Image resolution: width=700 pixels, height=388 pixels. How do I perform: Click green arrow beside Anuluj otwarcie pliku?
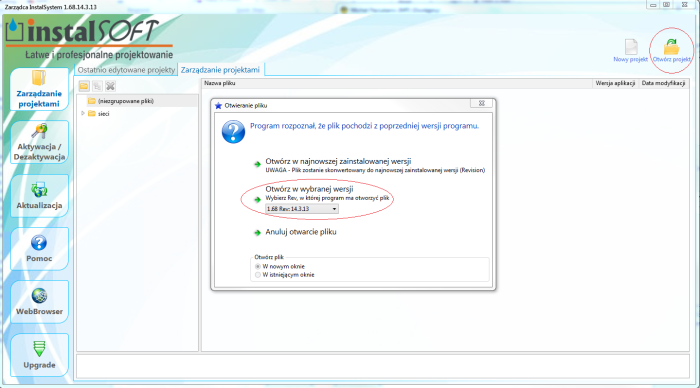[258, 233]
